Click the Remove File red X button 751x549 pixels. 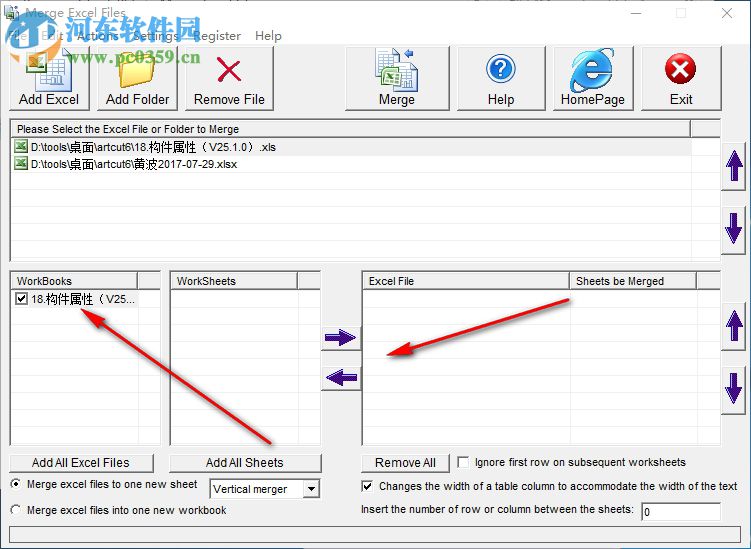pyautogui.click(x=229, y=79)
